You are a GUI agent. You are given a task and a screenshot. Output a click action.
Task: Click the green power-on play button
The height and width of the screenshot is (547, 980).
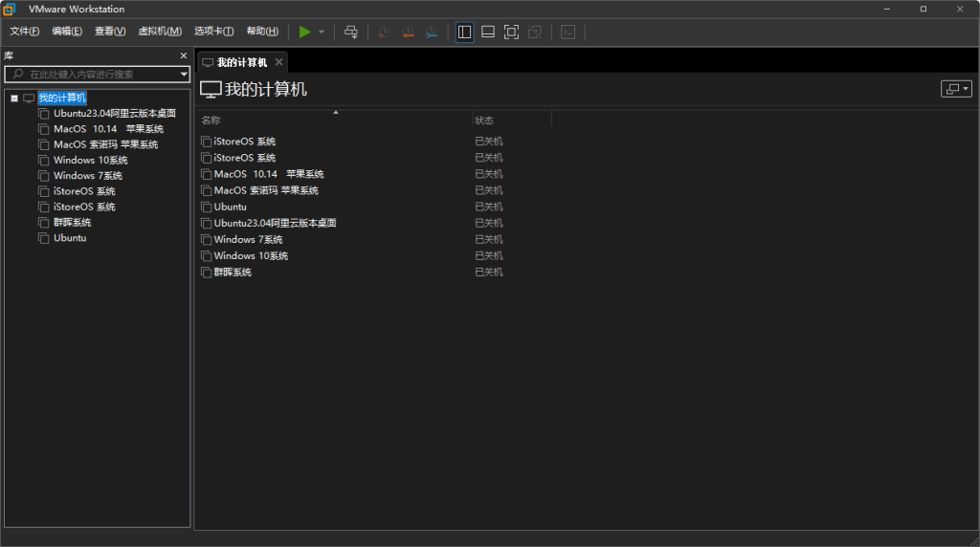point(304,32)
